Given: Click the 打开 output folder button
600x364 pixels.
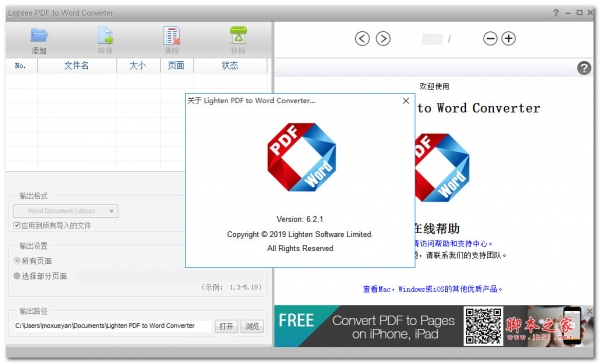Looking at the screenshot, I should click(x=226, y=326).
